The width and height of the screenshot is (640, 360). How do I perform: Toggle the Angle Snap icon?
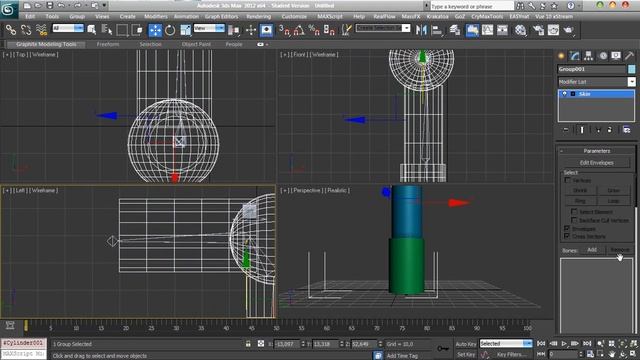coord(299,30)
